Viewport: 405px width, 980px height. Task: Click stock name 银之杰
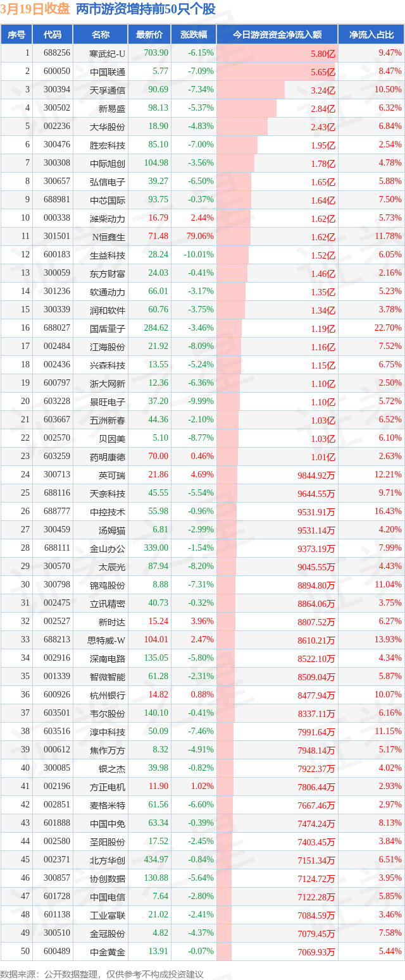coord(112,769)
